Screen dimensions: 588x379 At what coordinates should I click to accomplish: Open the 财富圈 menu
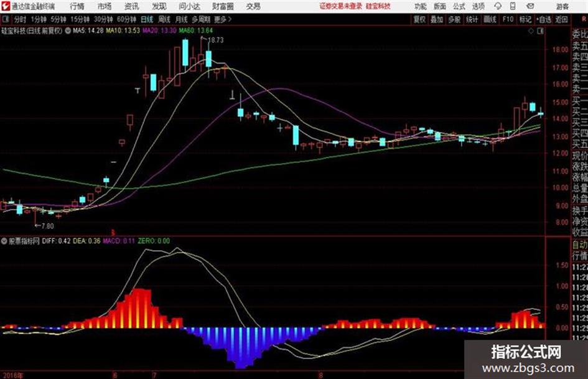click(223, 6)
